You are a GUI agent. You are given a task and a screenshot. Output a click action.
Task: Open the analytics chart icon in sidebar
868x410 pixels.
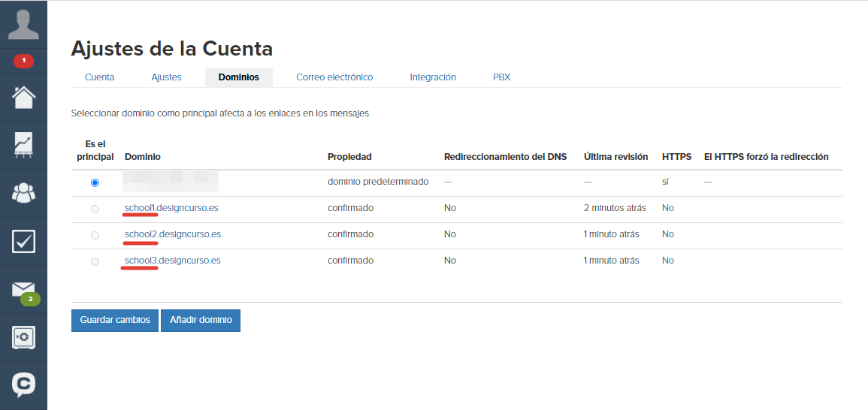point(23,145)
